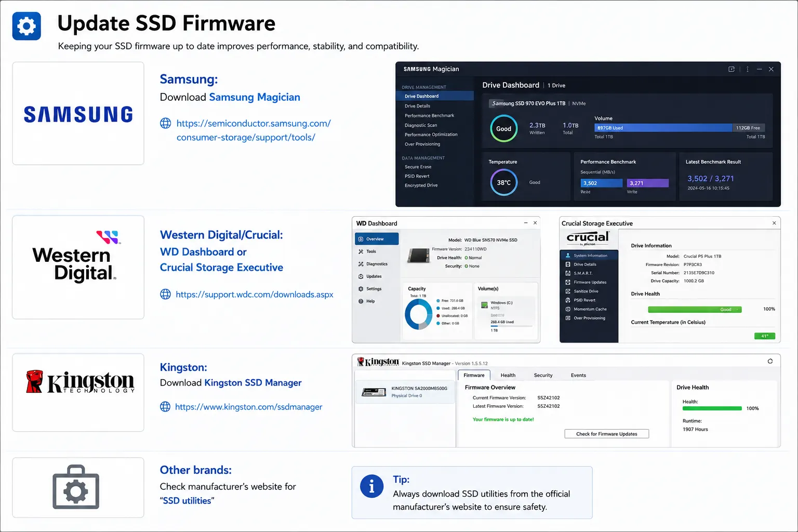Open the Events tab in Kingston SSD Manager
This screenshot has height=532, width=798.
click(578, 375)
